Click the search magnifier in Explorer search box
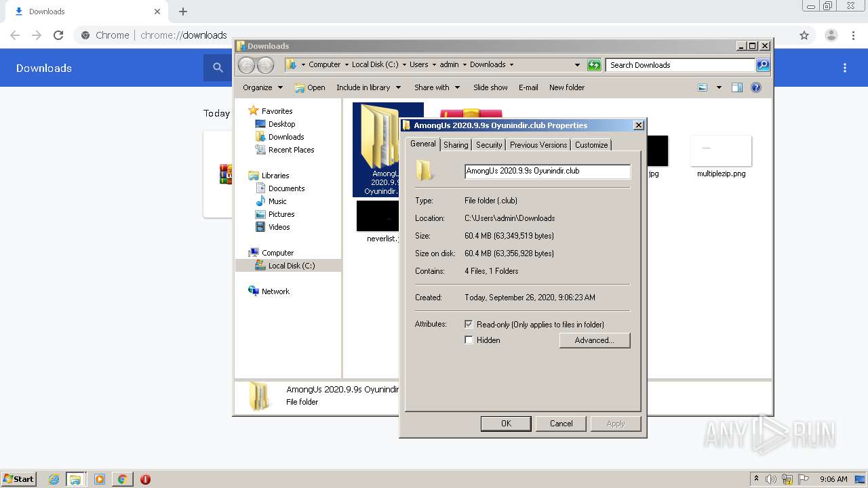 tap(763, 65)
